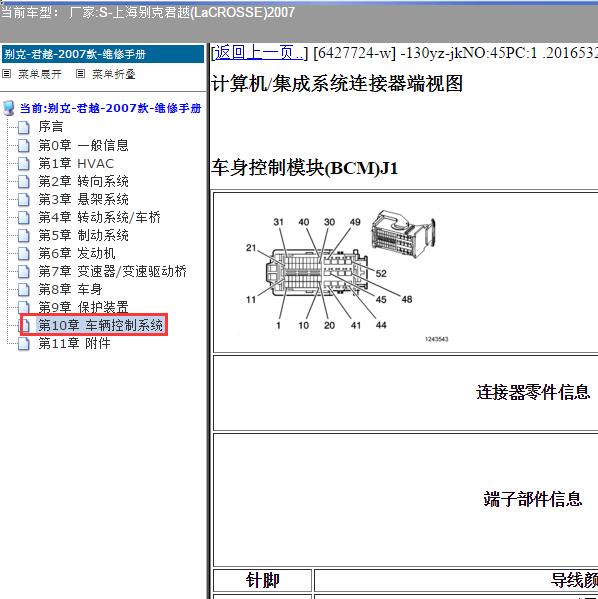Click the 返回上一页 back link
The height and width of the screenshot is (599, 598).
(259, 52)
